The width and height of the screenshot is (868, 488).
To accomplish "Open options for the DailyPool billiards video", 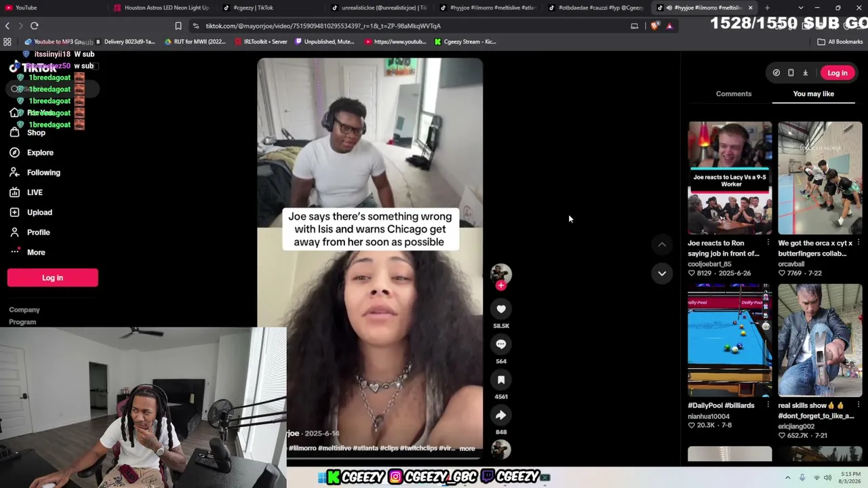I will [x=768, y=405].
